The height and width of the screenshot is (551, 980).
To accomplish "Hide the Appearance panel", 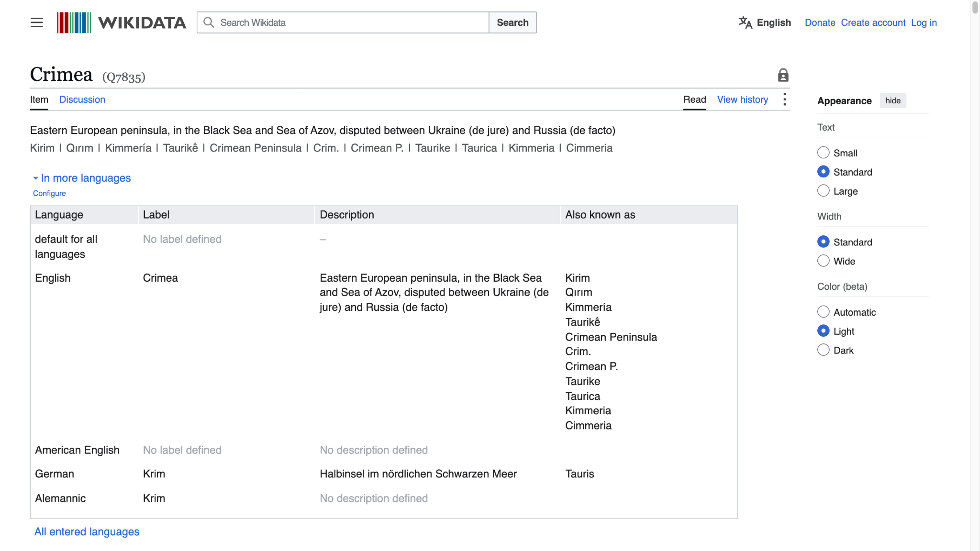I will tap(893, 100).
